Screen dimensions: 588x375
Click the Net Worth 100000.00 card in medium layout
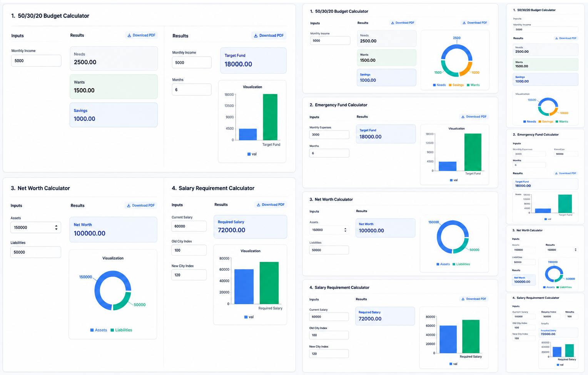[x=386, y=228]
